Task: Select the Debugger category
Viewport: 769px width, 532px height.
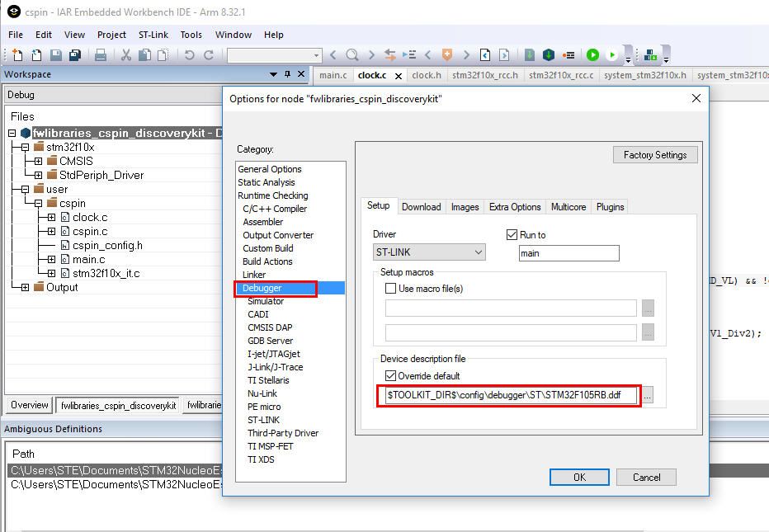Action: [x=290, y=288]
